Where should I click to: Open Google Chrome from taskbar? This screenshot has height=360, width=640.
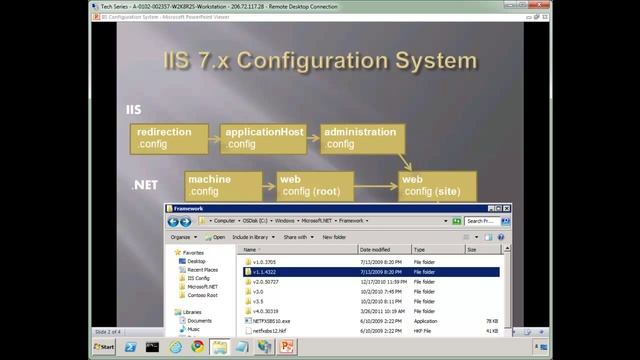click(198, 347)
